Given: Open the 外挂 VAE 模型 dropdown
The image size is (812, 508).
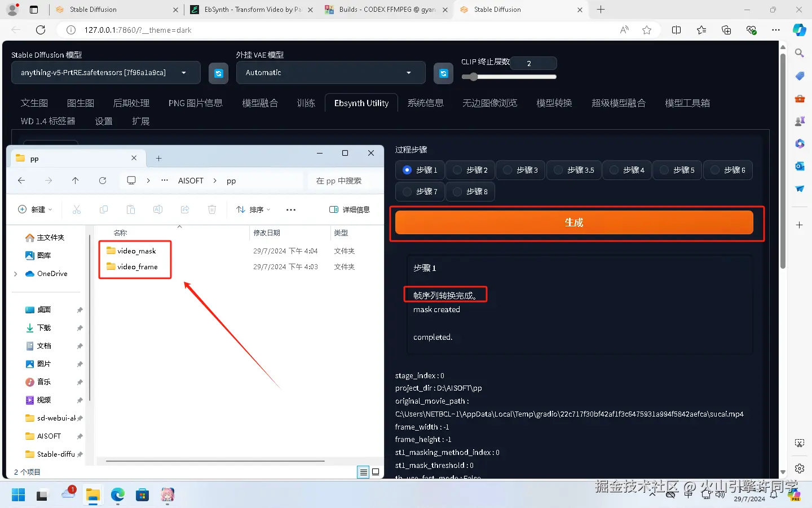Looking at the screenshot, I should coord(331,73).
